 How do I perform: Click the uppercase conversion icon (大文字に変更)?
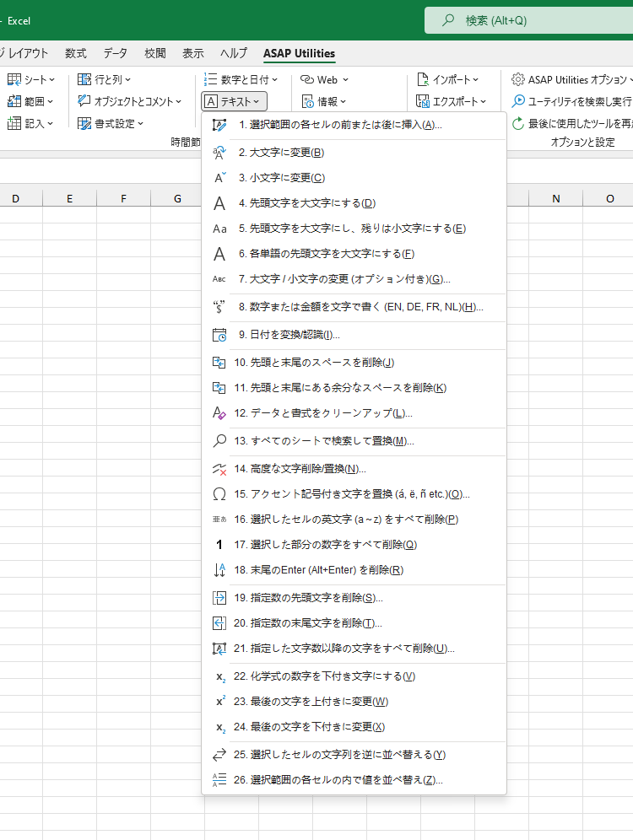pos(219,153)
